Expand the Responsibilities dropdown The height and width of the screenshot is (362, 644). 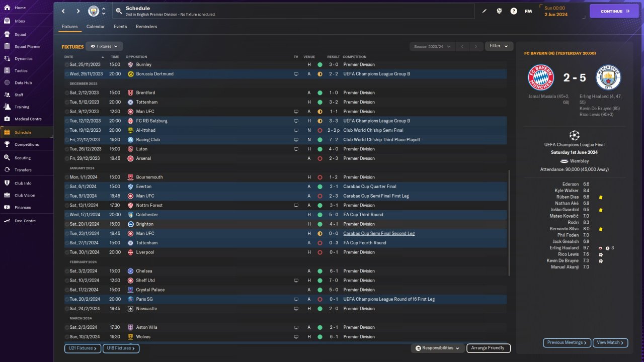point(437,348)
